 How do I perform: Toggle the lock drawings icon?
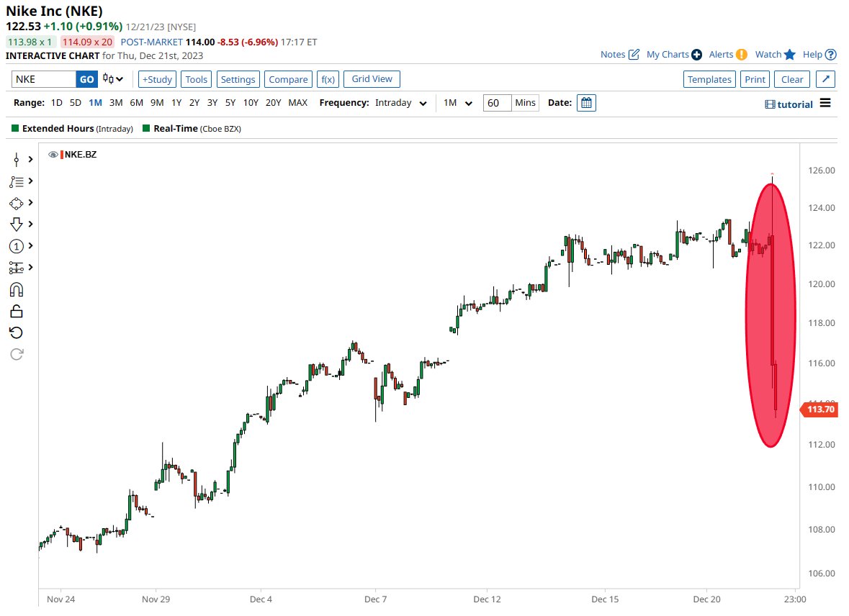coord(17,312)
